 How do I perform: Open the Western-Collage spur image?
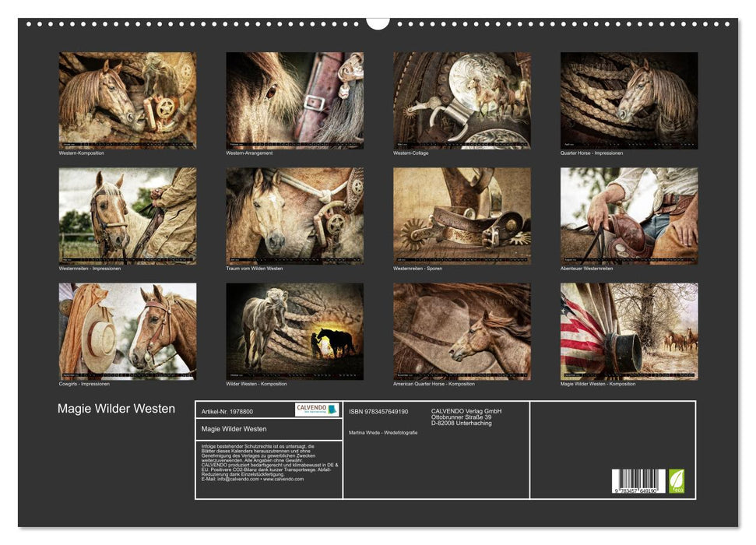(x=462, y=100)
